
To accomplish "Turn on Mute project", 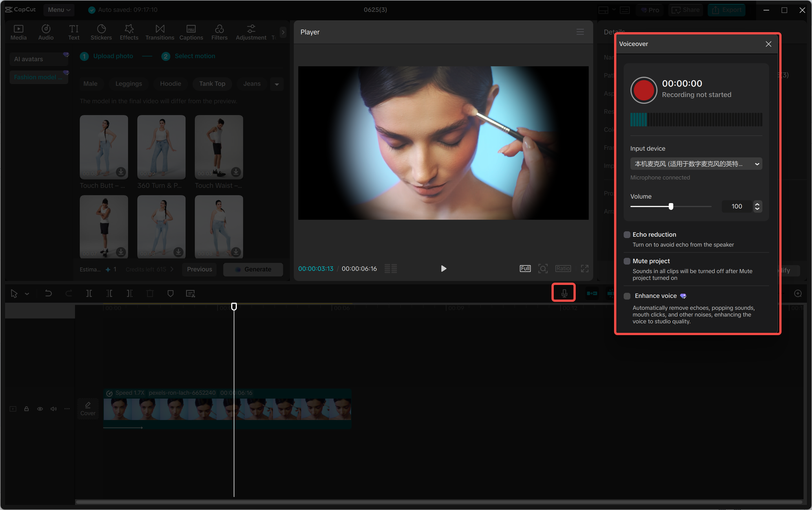I will tap(627, 261).
